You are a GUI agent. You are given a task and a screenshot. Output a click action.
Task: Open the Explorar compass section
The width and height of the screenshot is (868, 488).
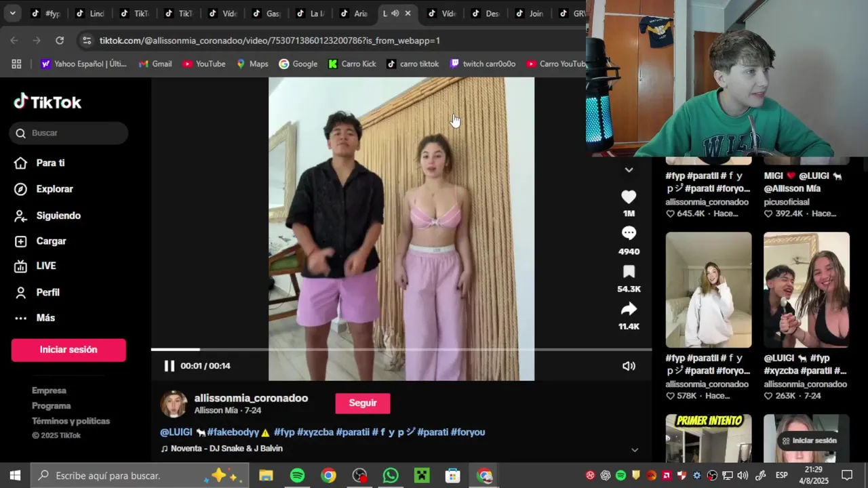pos(43,189)
